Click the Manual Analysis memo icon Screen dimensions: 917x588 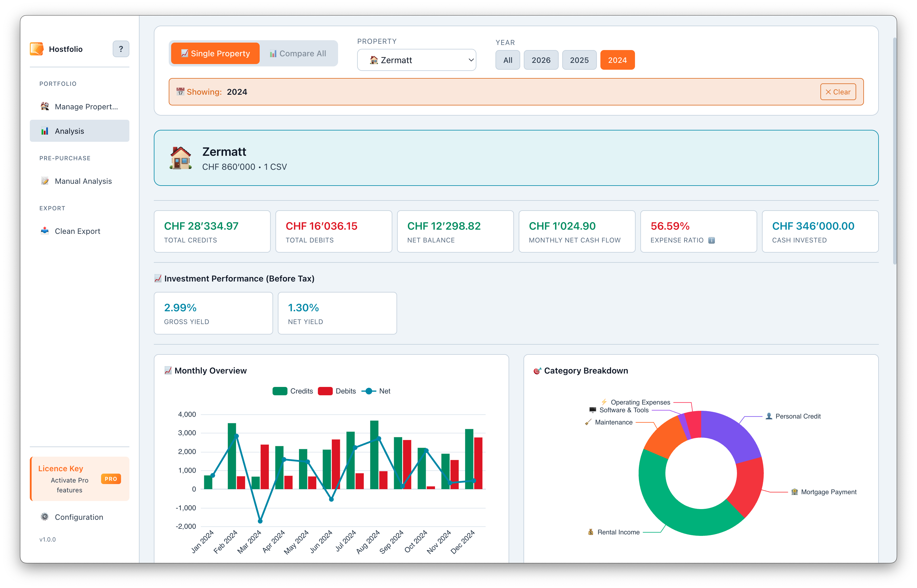(45, 181)
